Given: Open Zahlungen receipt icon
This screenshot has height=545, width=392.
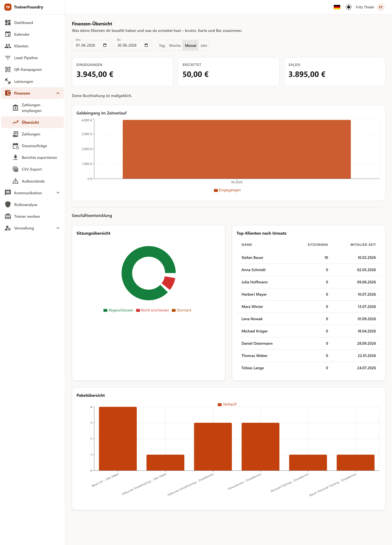Looking at the screenshot, I should (x=15, y=134).
